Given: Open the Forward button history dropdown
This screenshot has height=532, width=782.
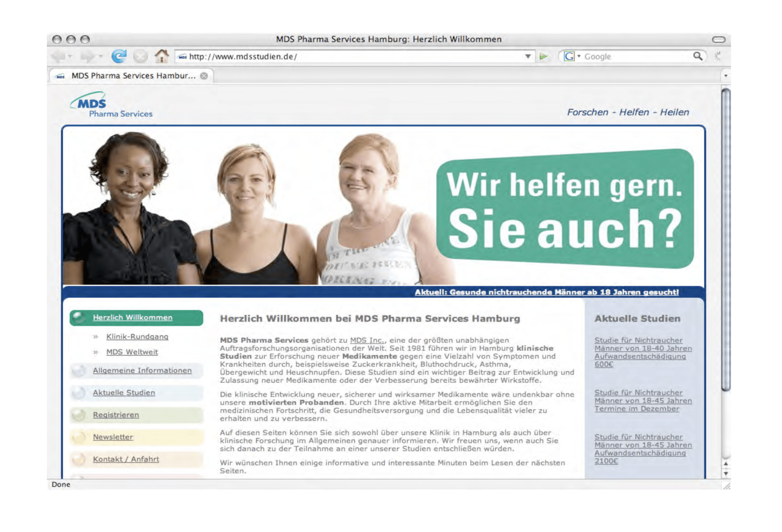Looking at the screenshot, I should click(x=100, y=56).
